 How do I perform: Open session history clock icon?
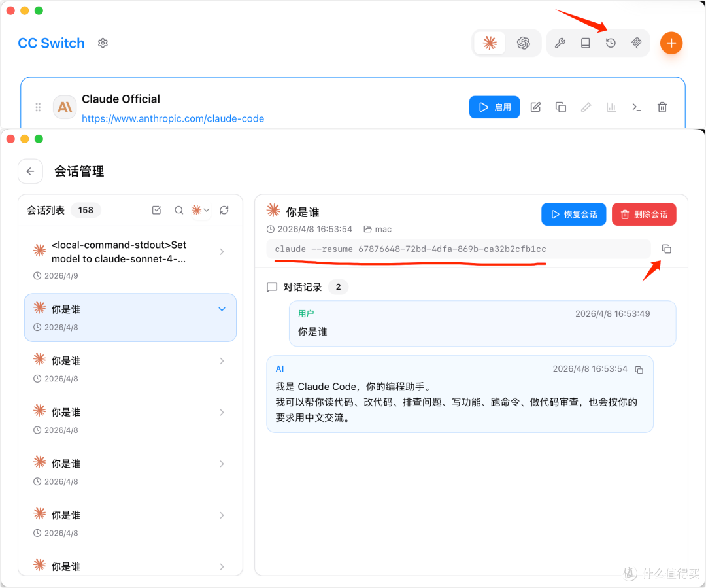click(x=611, y=43)
